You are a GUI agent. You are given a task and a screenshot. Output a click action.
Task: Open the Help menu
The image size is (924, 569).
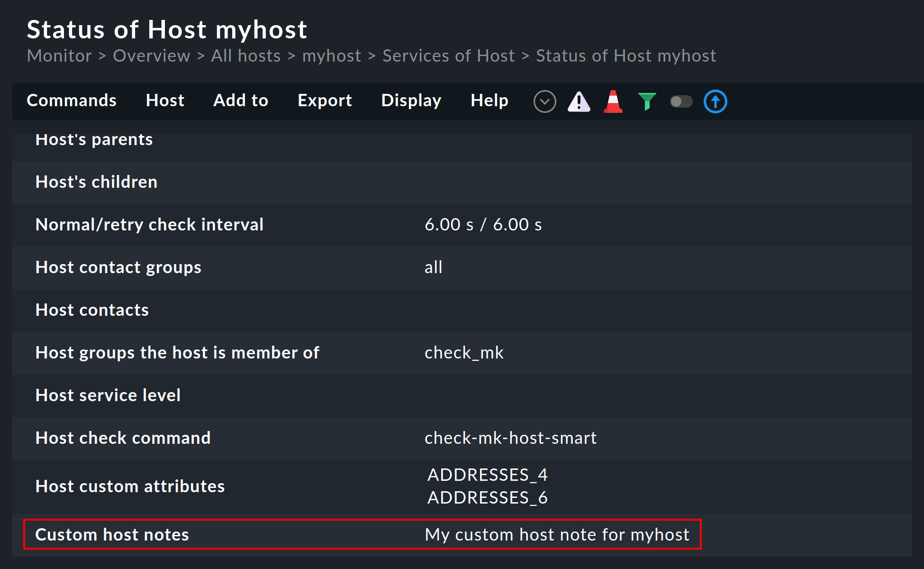pyautogui.click(x=489, y=101)
